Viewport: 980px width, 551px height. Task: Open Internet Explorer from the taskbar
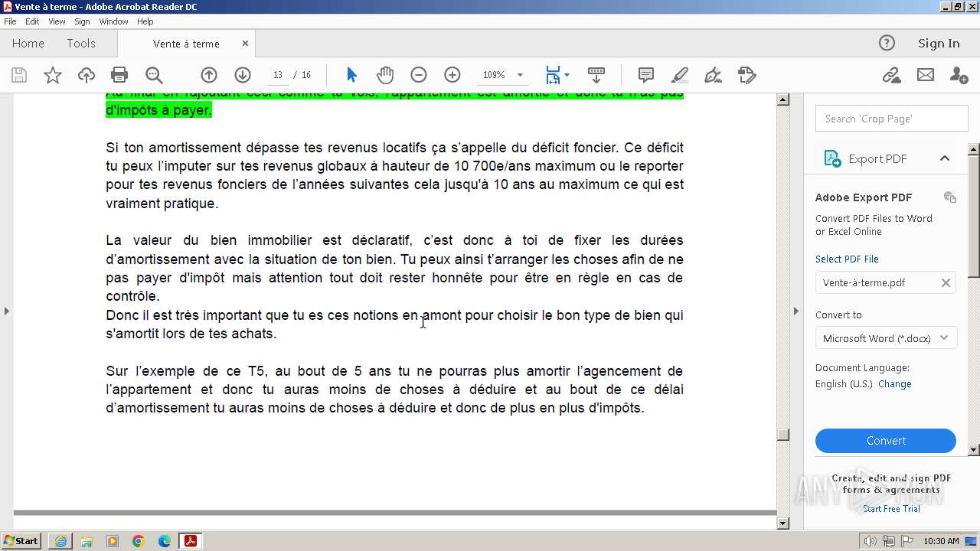60,541
